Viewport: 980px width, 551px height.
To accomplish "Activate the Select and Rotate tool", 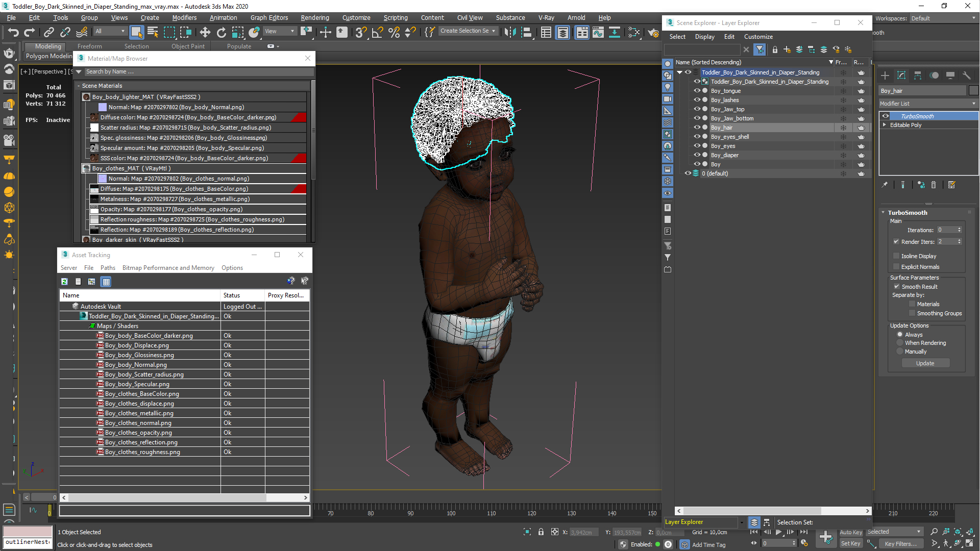I will coord(221,33).
